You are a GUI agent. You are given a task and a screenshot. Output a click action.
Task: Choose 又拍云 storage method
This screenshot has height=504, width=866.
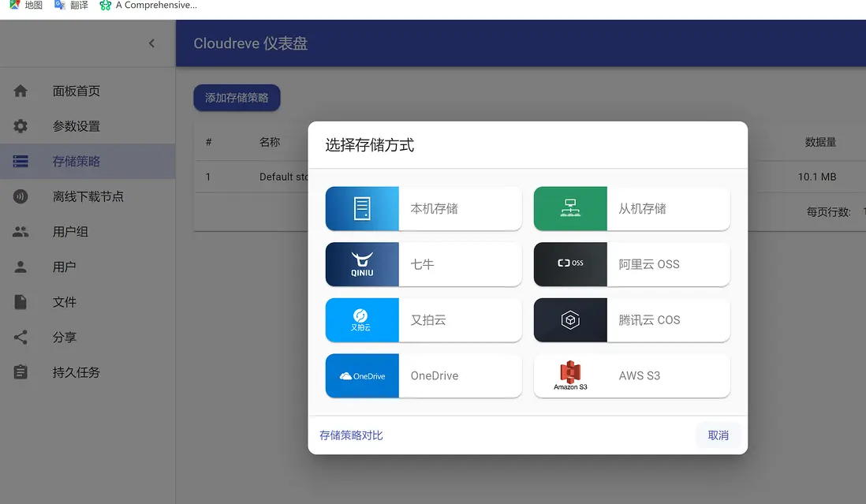pyautogui.click(x=424, y=320)
